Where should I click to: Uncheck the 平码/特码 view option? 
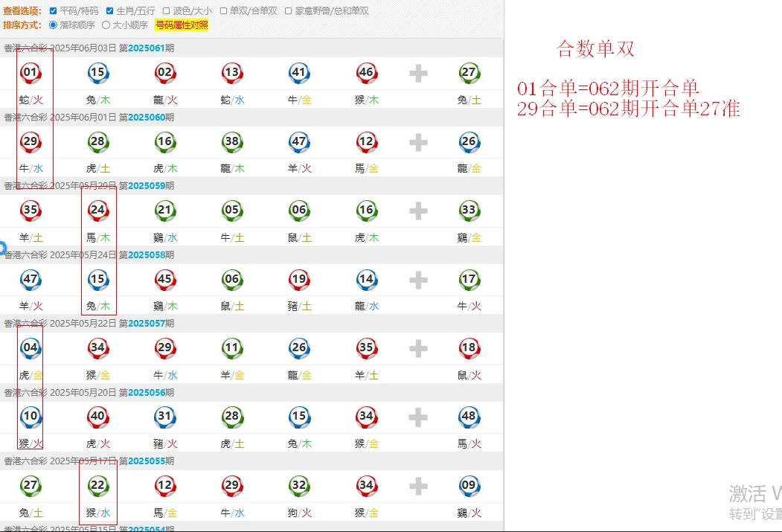point(53,11)
